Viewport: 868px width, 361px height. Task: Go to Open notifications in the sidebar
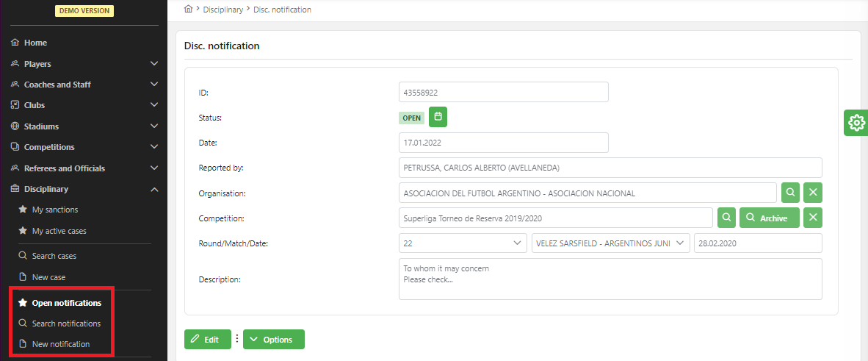click(x=66, y=303)
